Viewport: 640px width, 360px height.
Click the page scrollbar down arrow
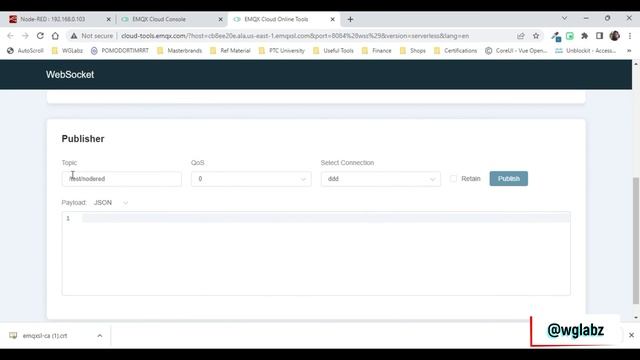[636, 317]
